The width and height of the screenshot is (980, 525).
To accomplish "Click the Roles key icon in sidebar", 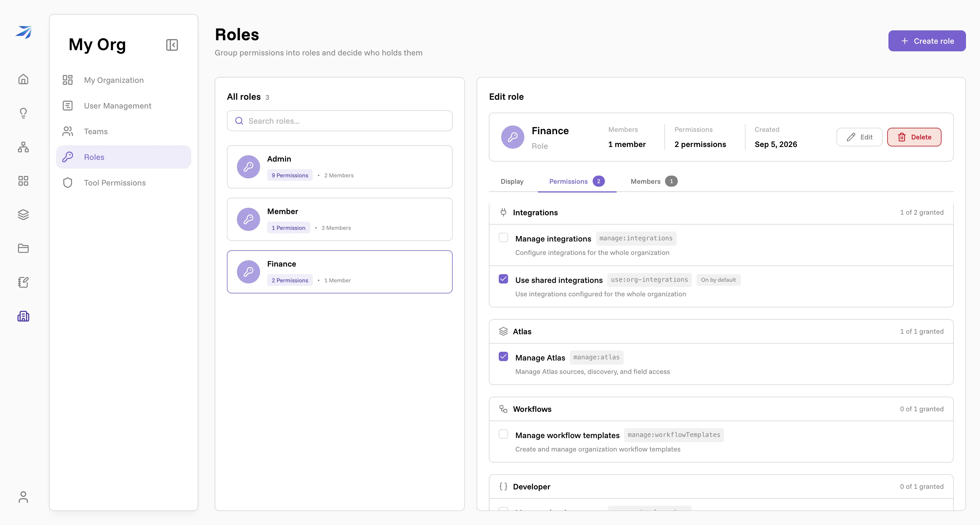I will point(68,157).
